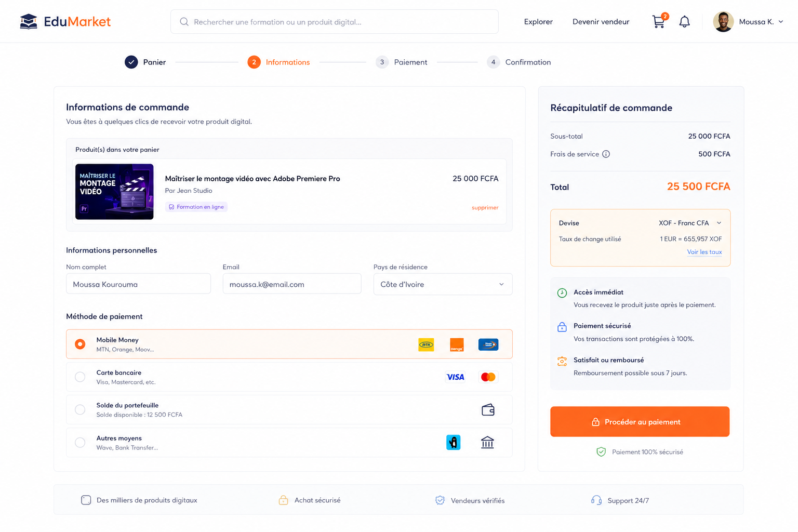
Task: Click the supprimer link in the cart
Action: coord(485,207)
